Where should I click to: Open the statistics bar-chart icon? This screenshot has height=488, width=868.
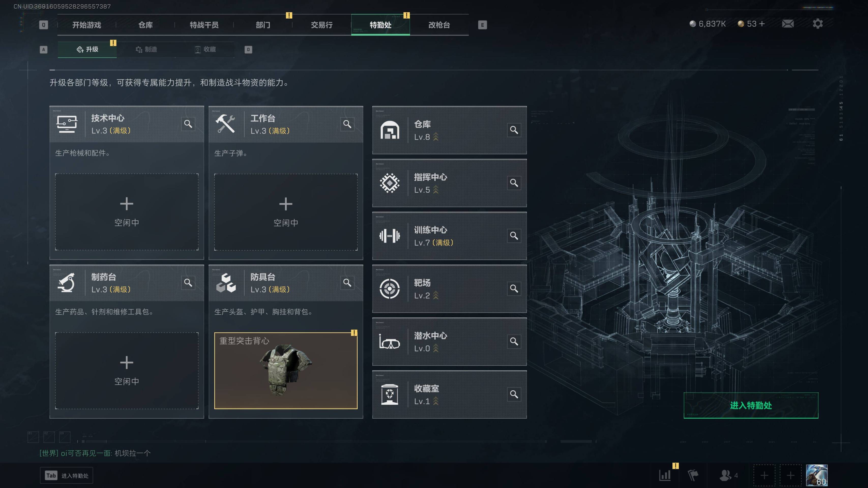665,475
